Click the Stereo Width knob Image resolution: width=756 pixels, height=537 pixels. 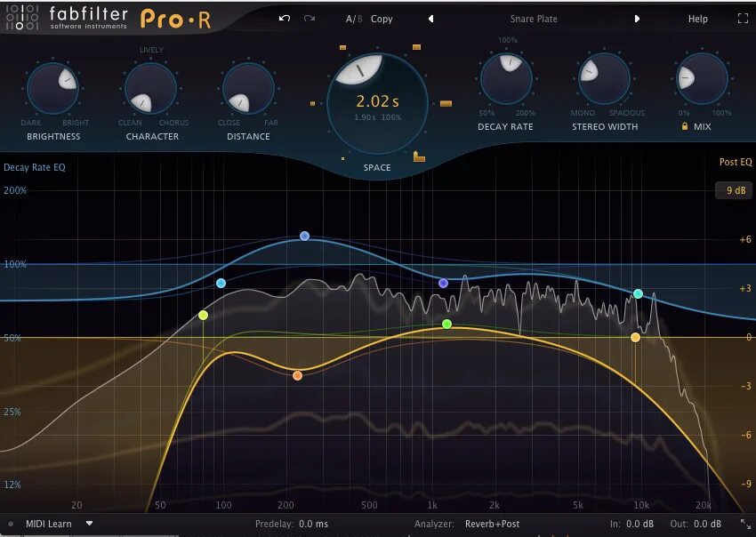(x=604, y=78)
